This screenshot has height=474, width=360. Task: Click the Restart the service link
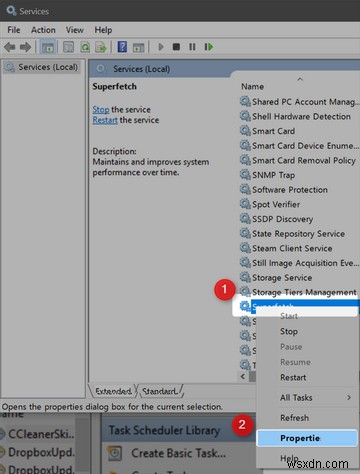[105, 120]
